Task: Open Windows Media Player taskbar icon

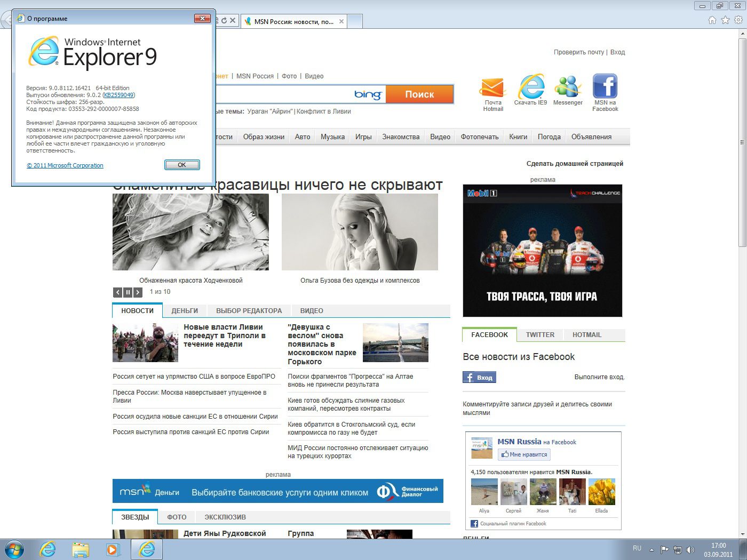Action: [x=113, y=549]
